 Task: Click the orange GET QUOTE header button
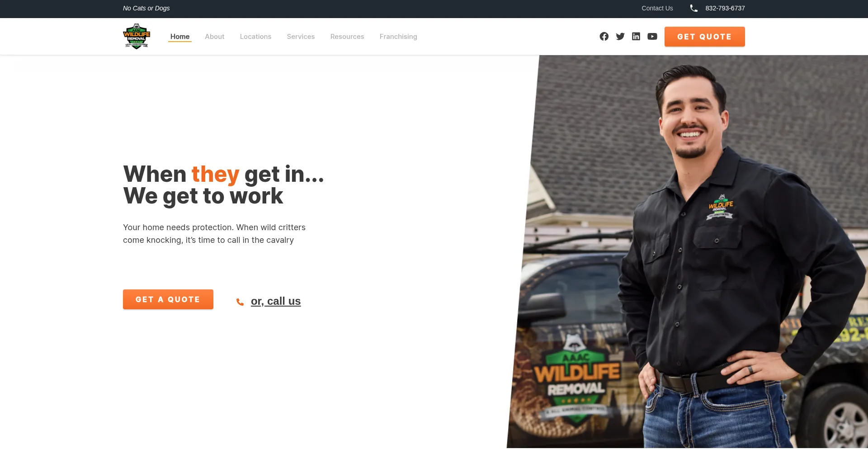pos(704,37)
